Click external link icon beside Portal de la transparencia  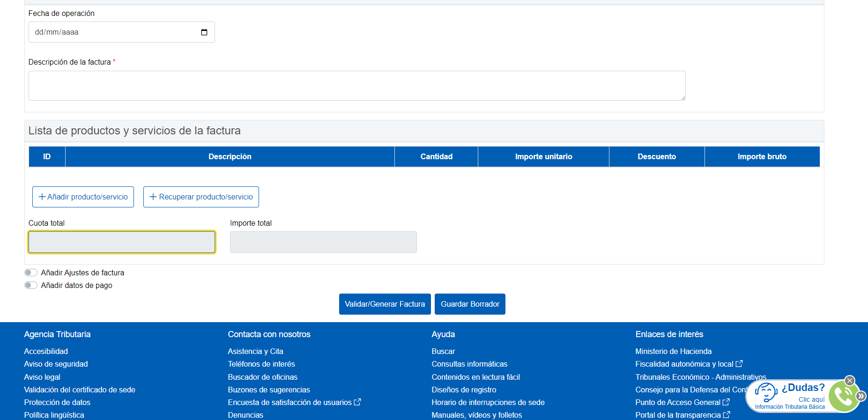tap(727, 415)
